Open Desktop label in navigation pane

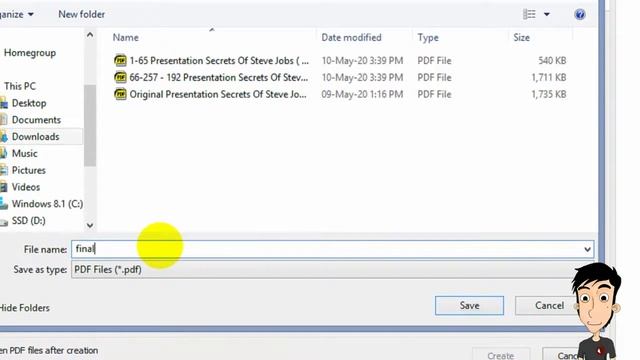click(x=29, y=103)
